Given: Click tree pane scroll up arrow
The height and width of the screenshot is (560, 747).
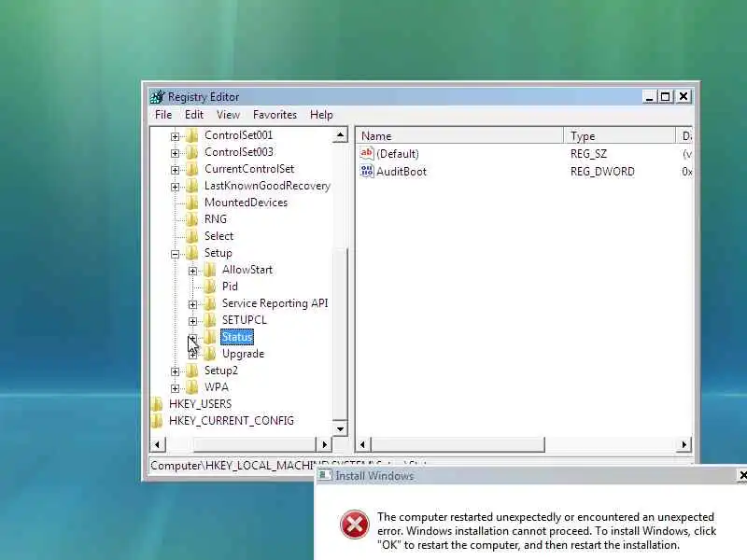Looking at the screenshot, I should click(x=340, y=135).
